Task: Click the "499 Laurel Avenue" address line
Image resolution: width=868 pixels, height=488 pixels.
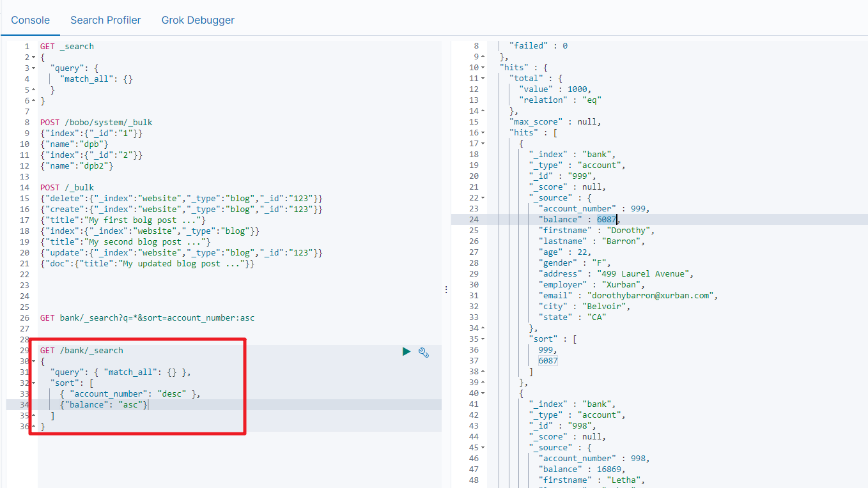Action: pyautogui.click(x=616, y=274)
